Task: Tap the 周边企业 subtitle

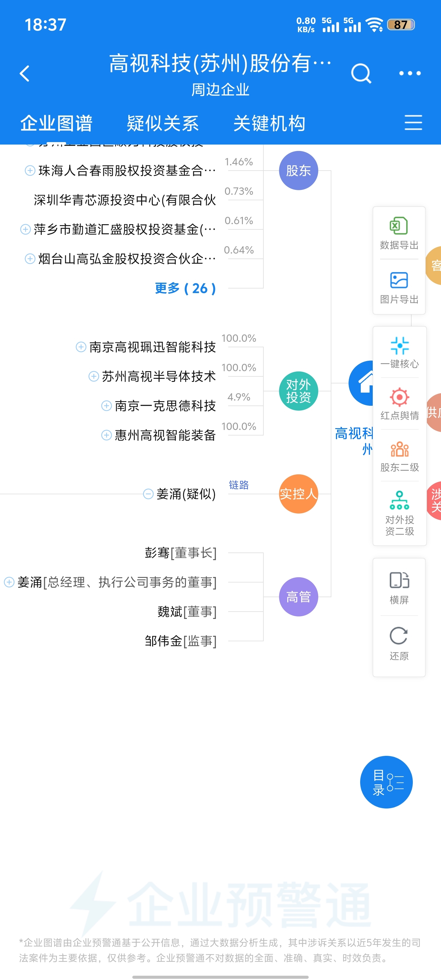Action: pyautogui.click(x=220, y=90)
